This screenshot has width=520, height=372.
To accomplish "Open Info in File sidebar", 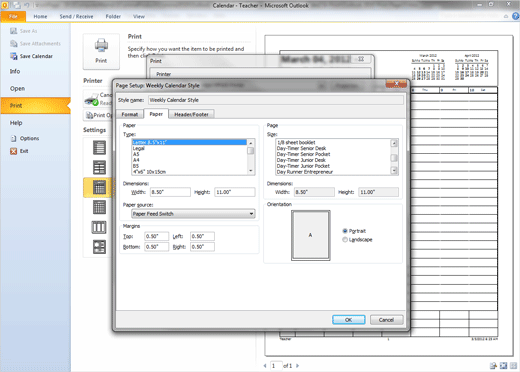I will click(15, 71).
